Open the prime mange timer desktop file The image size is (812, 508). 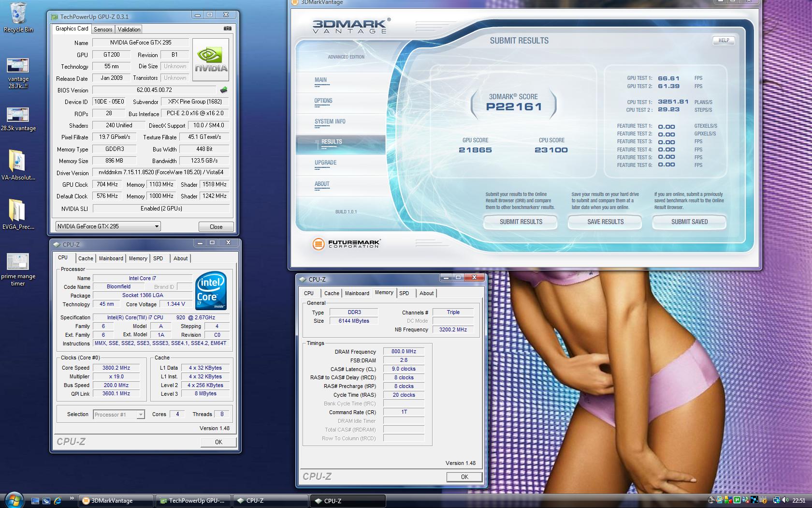tap(18, 270)
